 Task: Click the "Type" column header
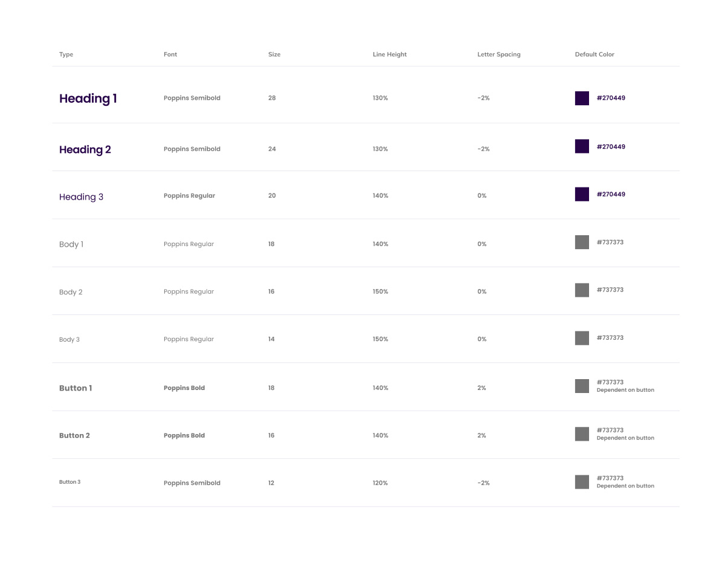pos(66,54)
